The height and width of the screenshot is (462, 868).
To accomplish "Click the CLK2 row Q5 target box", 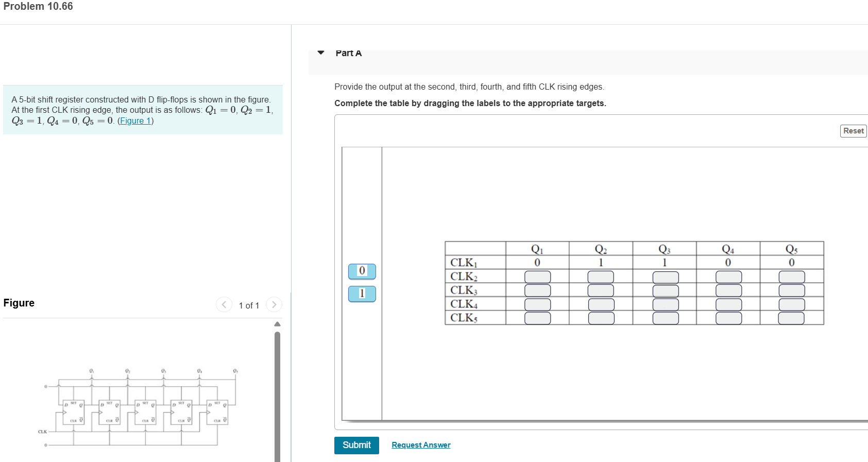I will [791, 277].
